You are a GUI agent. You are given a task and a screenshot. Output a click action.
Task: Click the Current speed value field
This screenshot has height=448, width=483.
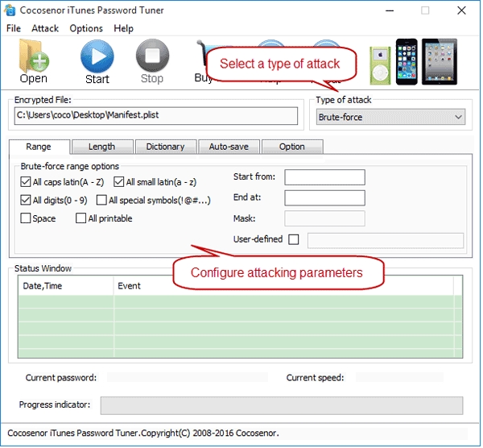pos(399,377)
